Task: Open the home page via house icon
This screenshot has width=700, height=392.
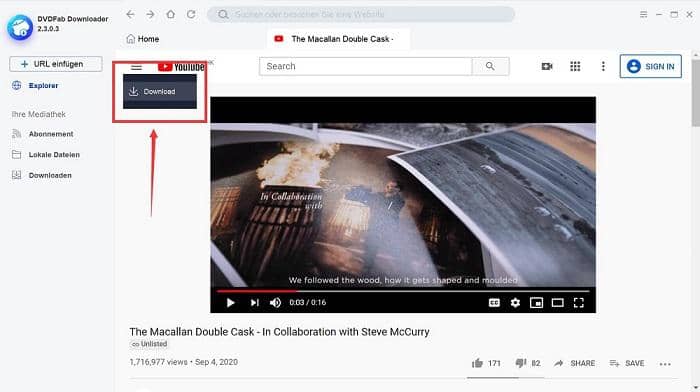Action: 171,14
